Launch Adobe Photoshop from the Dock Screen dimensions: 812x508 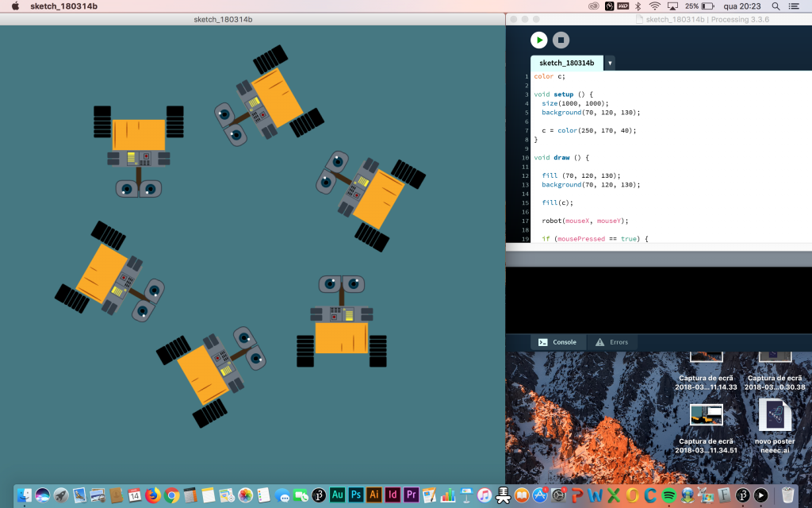(356, 495)
